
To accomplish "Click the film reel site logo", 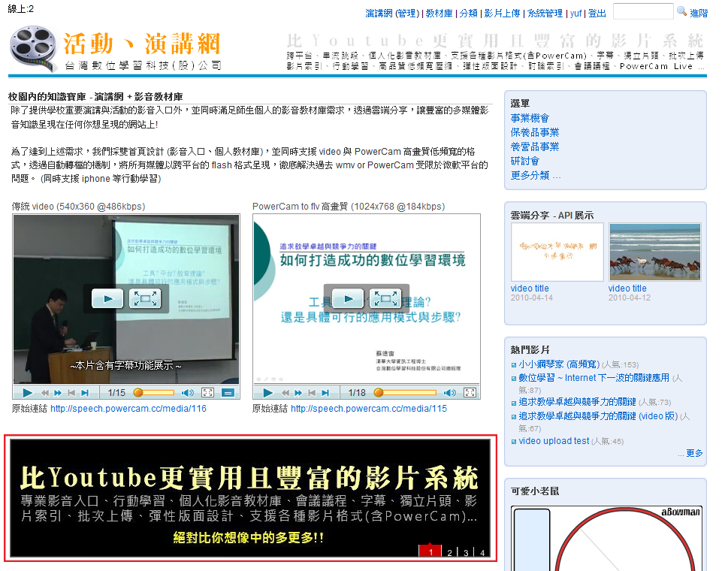I will pyautogui.click(x=34, y=50).
